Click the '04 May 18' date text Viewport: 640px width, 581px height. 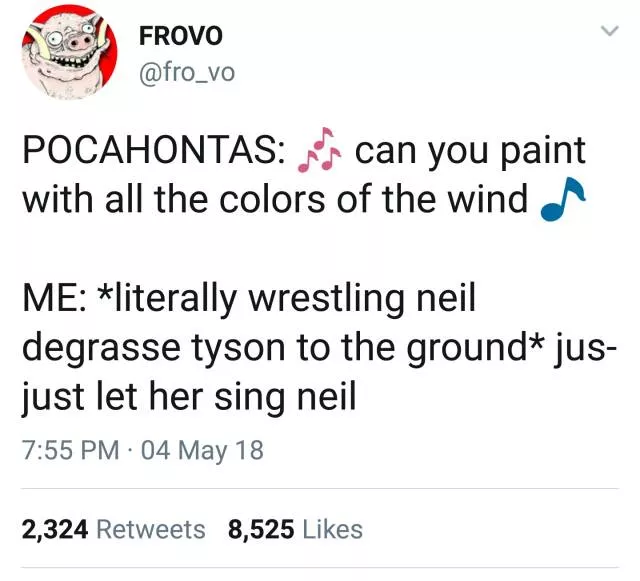tap(202, 450)
